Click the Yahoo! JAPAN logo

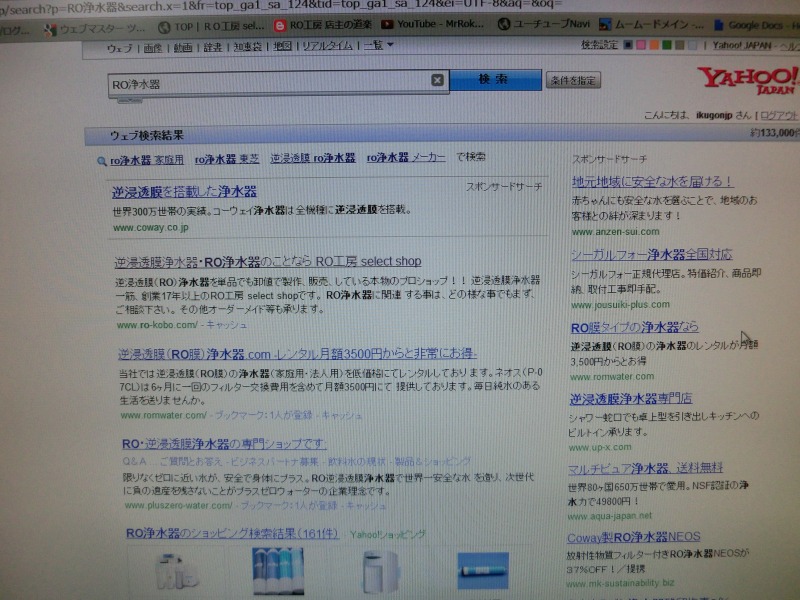coord(748,80)
